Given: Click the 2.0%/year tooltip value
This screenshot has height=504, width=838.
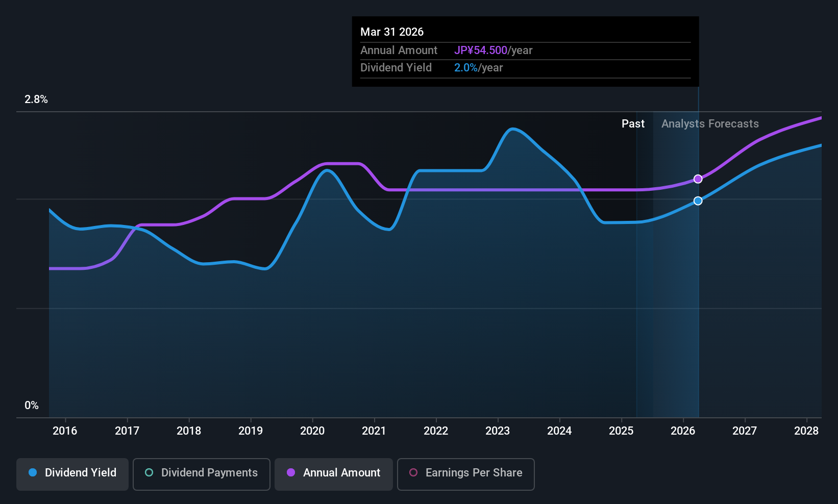Looking at the screenshot, I should (x=478, y=68).
